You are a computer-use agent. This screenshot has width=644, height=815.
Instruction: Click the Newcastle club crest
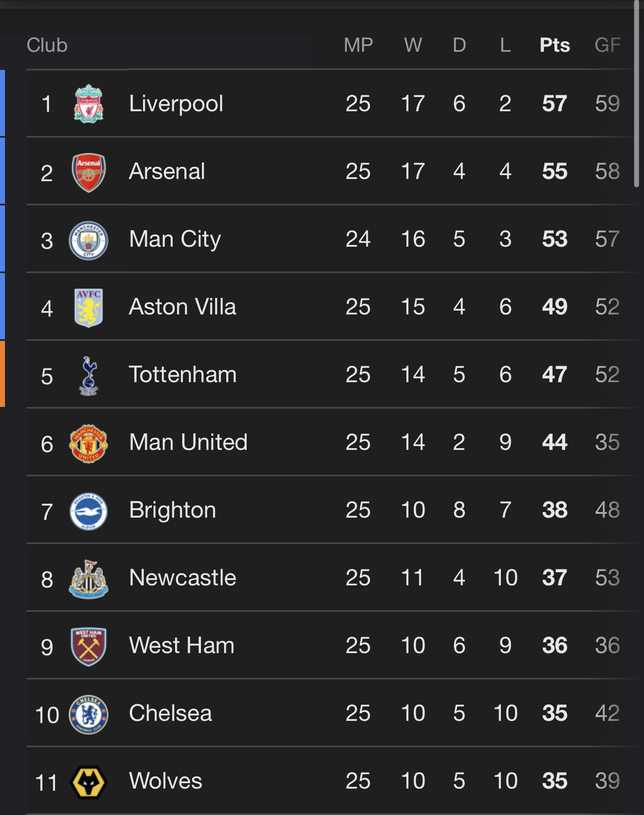[x=89, y=579]
